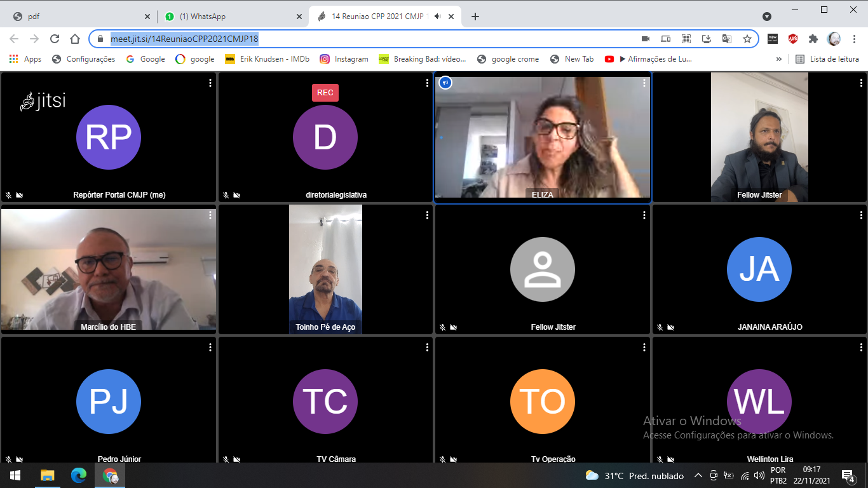The image size is (868, 488).
Task: Open Lista de leitura reading list
Action: (827, 59)
